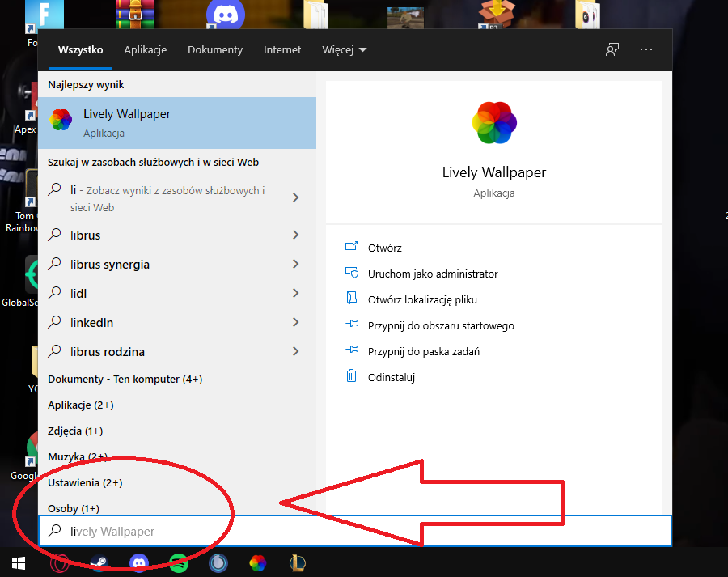
Task: Open League of Legends from taskbar
Action: 297,563
